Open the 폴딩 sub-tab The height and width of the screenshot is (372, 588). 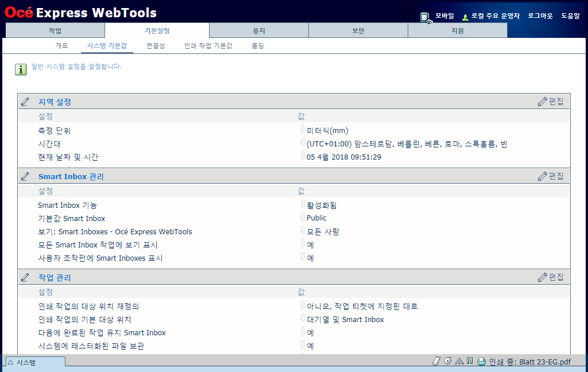pyautogui.click(x=258, y=46)
